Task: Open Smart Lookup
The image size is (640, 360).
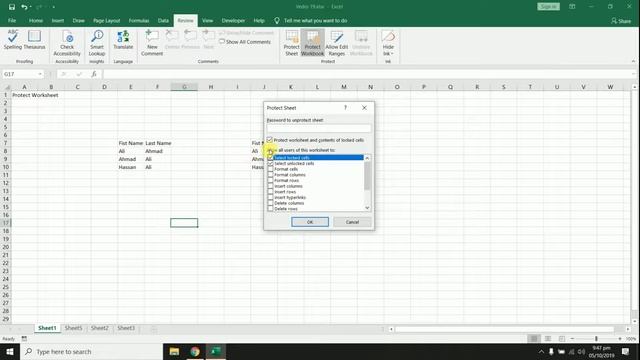Action: pyautogui.click(x=97, y=43)
